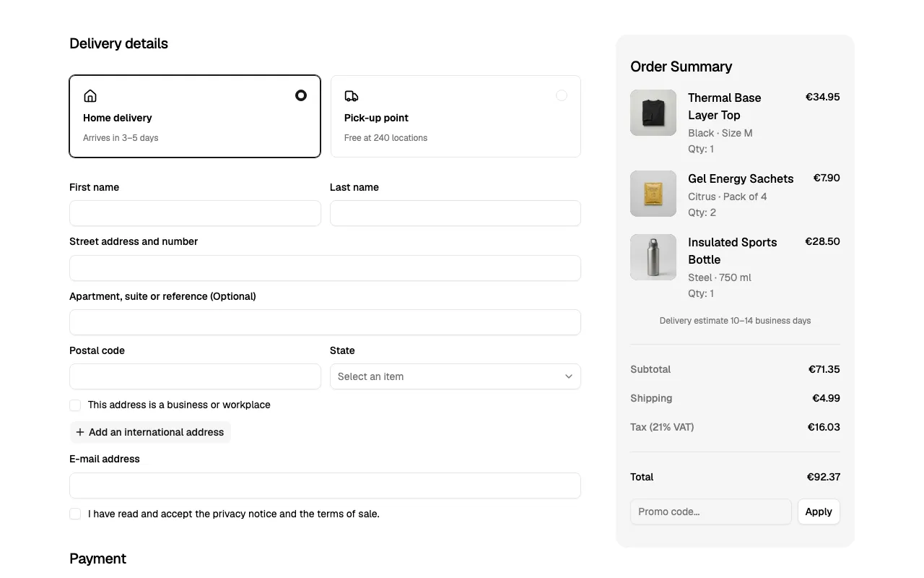
Task: Click the house icon on Home delivery
Action: coord(90,96)
